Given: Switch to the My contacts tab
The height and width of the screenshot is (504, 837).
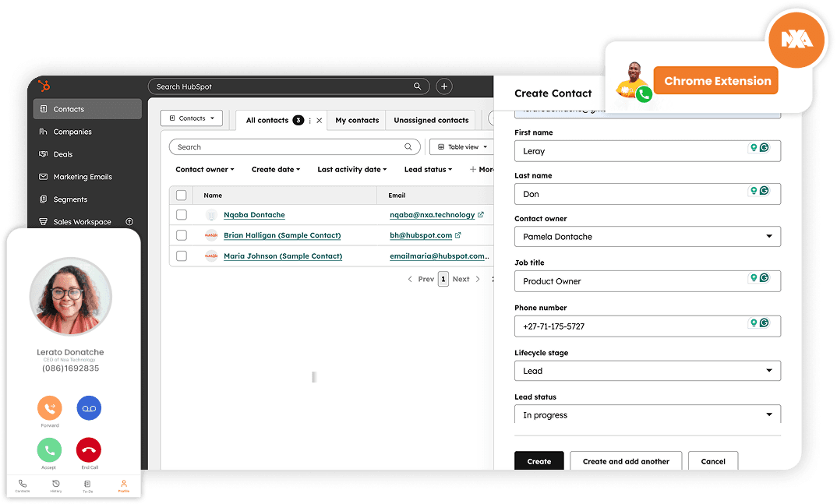Looking at the screenshot, I should 357,121.
